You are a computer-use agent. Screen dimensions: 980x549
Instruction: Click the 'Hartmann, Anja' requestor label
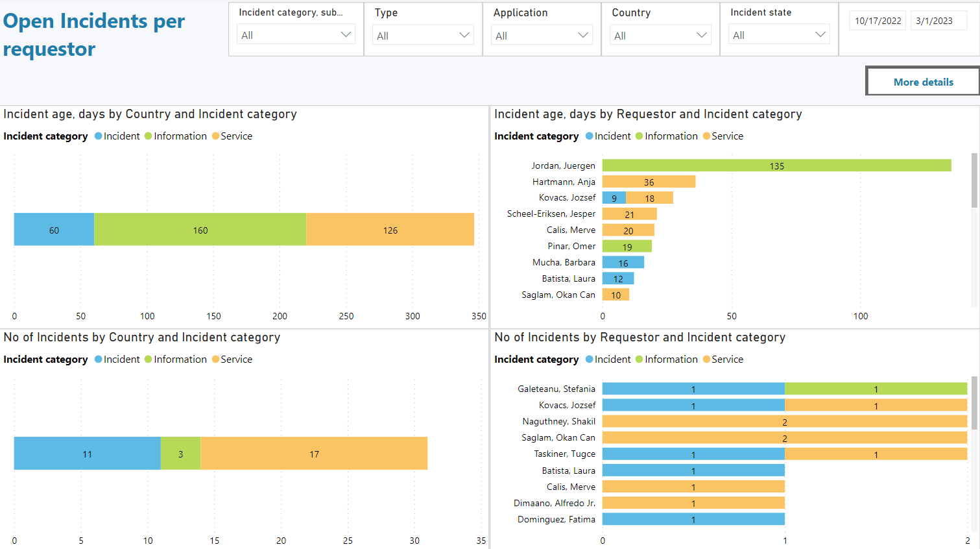point(564,182)
